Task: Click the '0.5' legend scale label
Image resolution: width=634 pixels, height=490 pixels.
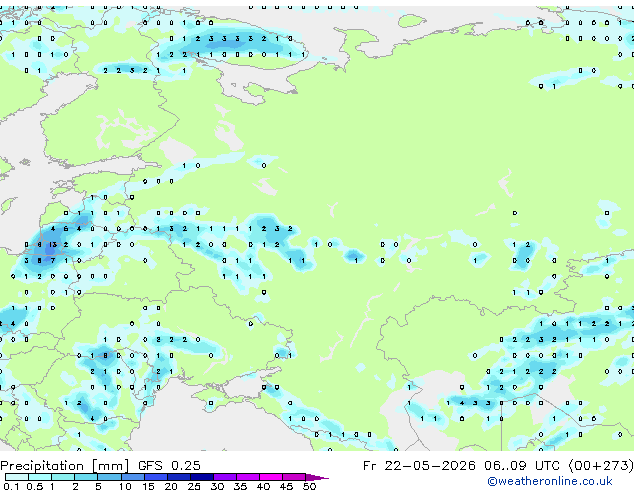Action: point(35,486)
